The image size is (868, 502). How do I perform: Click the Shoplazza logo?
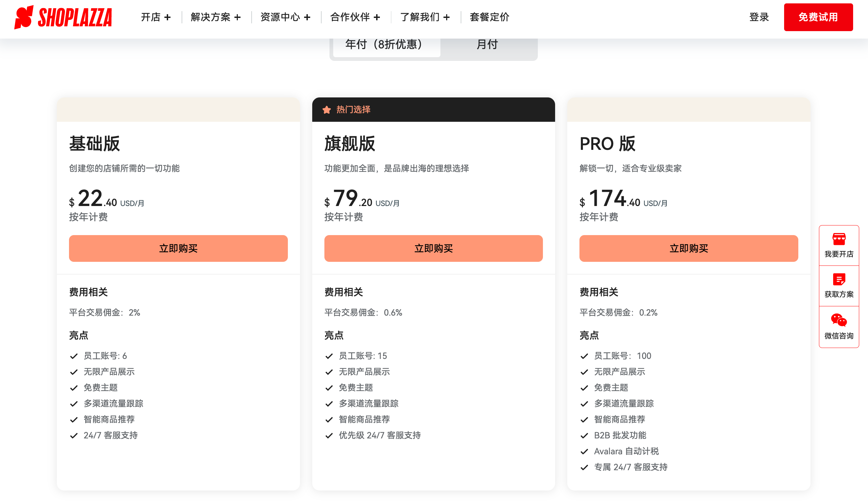64,17
